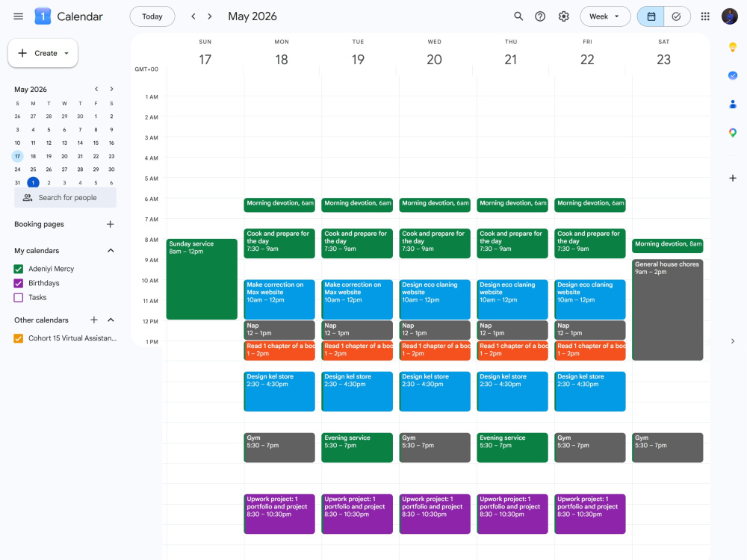Select date 17 in mini calendar
747x560 pixels.
[x=17, y=156]
